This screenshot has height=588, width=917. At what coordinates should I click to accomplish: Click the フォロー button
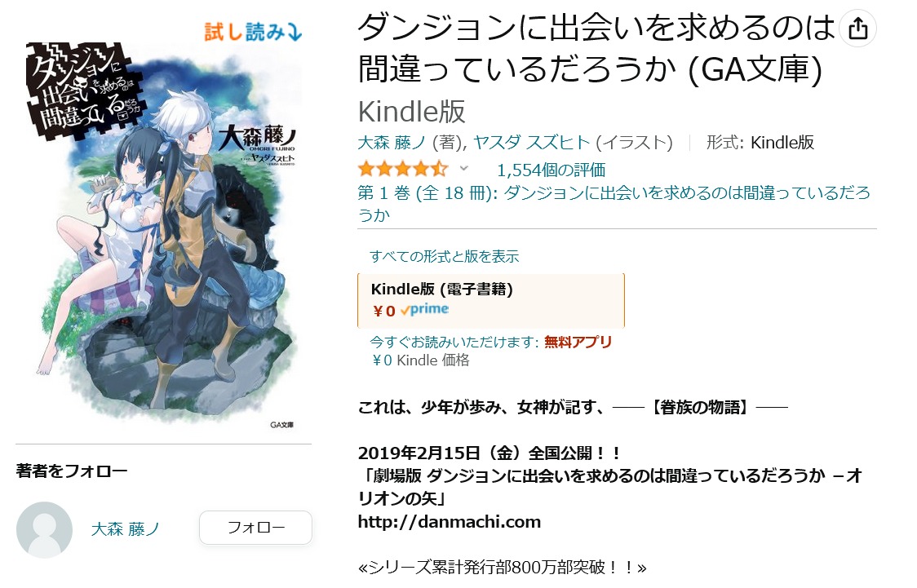[255, 528]
